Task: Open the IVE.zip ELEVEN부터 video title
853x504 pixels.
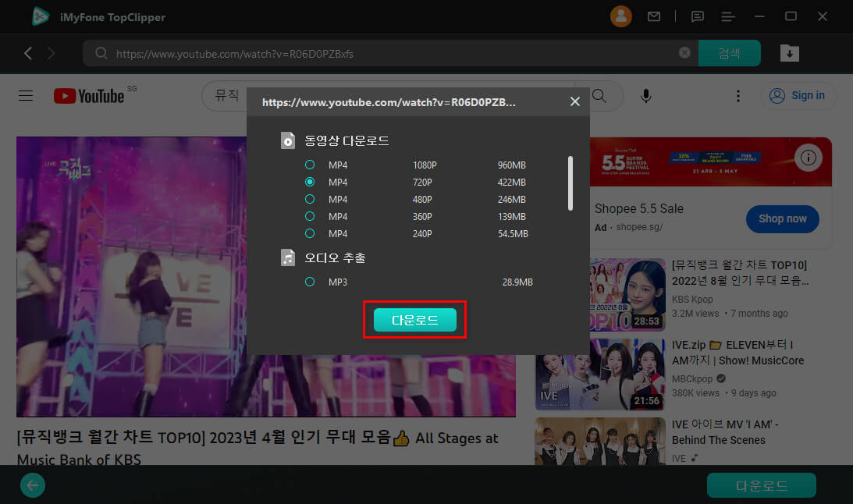Action: click(737, 353)
